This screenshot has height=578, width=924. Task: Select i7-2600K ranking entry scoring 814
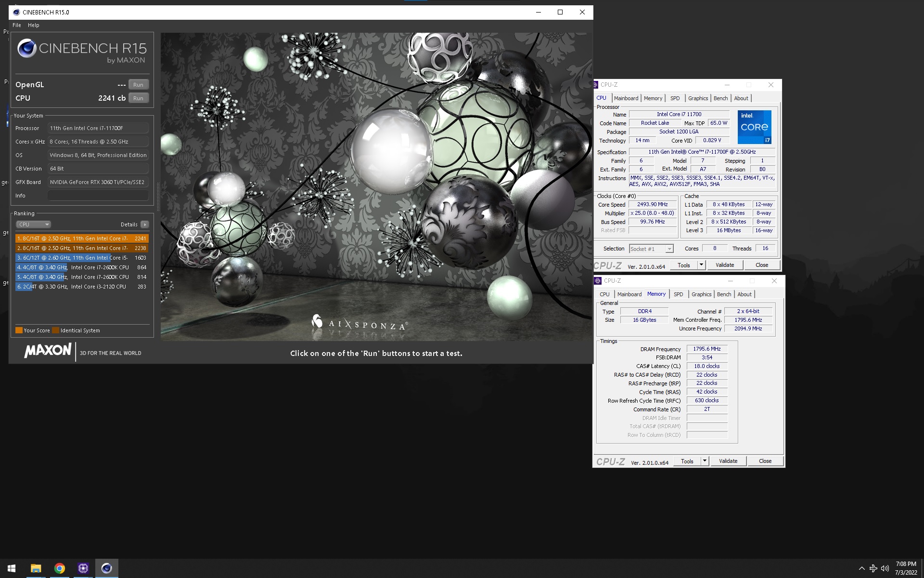(82, 277)
